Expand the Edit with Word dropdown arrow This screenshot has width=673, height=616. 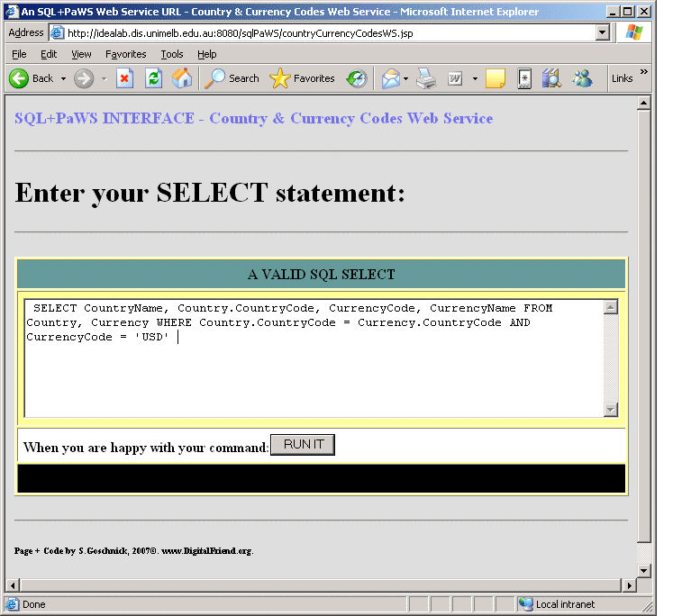click(475, 79)
